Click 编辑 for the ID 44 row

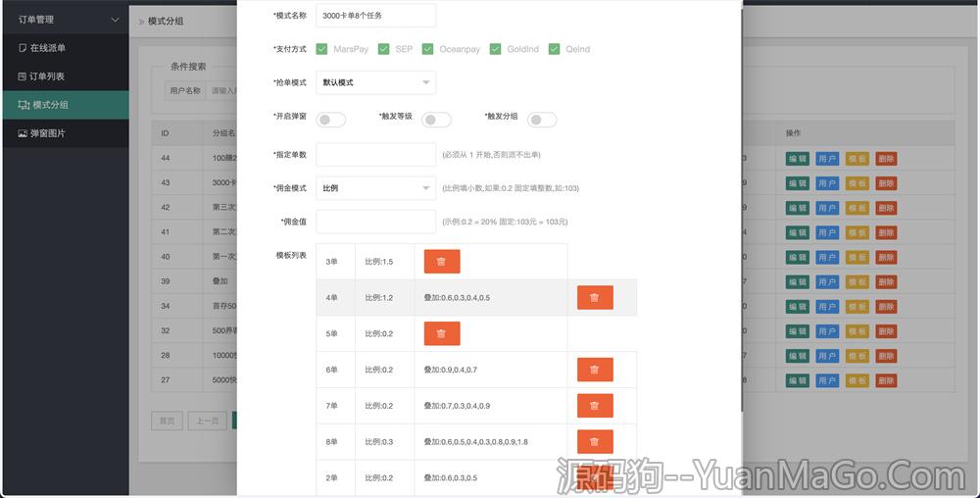click(797, 159)
